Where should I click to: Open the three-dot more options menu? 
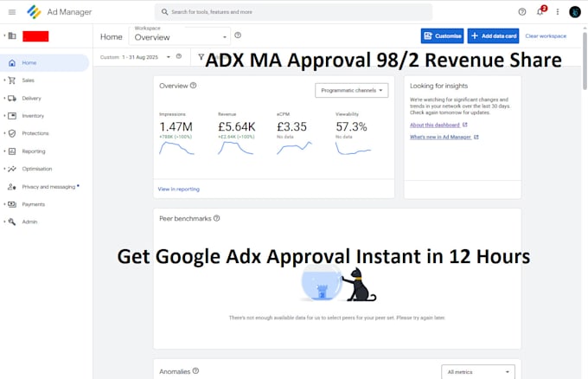click(558, 12)
